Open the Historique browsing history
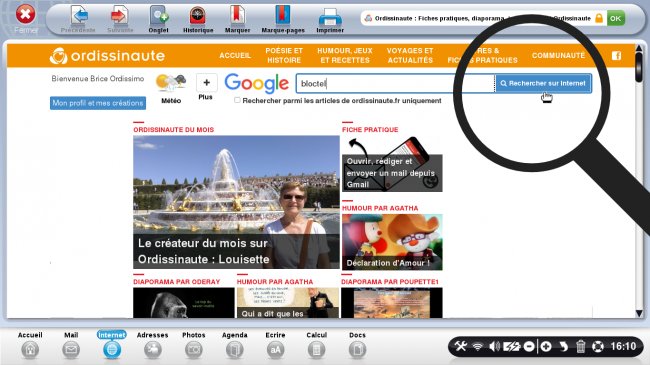 click(198, 15)
